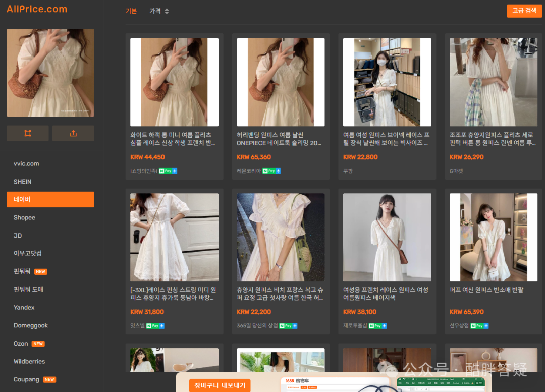Select Wildberries in sidebar
545x392 pixels.
click(x=29, y=361)
